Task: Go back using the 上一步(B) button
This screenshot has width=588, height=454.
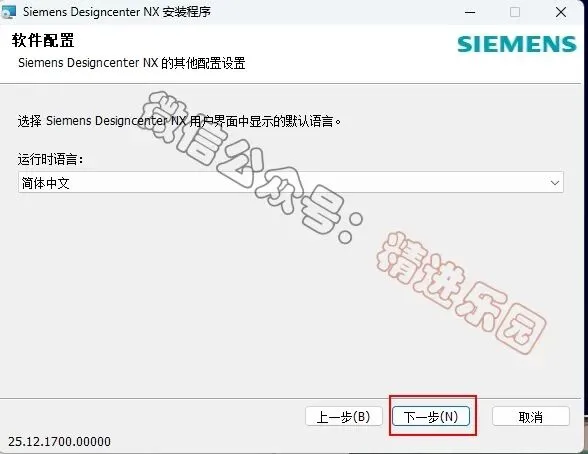Action: 344,417
